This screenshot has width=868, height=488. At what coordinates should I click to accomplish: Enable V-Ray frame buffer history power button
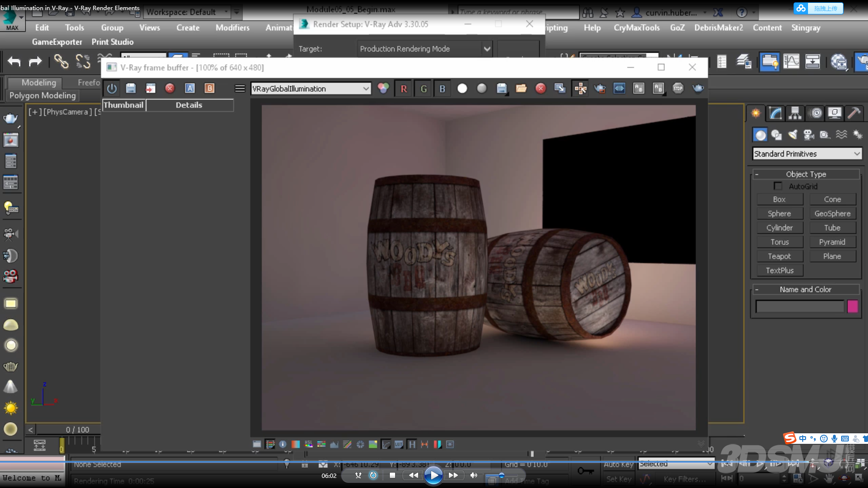click(x=112, y=88)
